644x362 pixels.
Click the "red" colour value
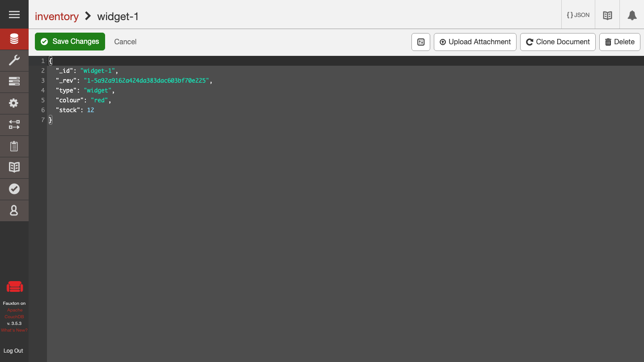(x=99, y=100)
